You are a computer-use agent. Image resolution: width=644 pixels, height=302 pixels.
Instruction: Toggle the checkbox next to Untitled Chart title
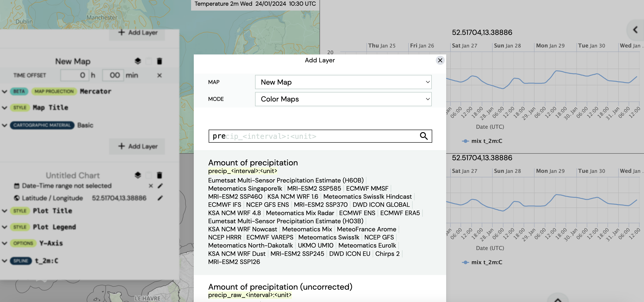[148, 175]
